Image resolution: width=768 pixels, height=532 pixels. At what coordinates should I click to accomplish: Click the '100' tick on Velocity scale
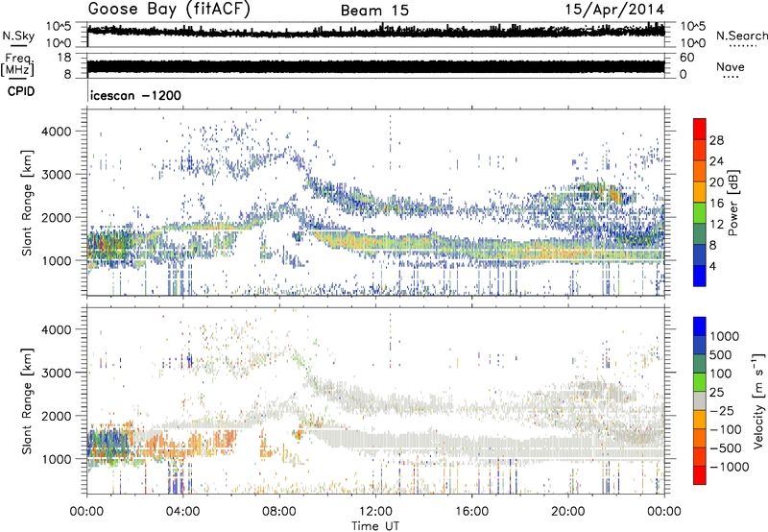tap(721, 374)
